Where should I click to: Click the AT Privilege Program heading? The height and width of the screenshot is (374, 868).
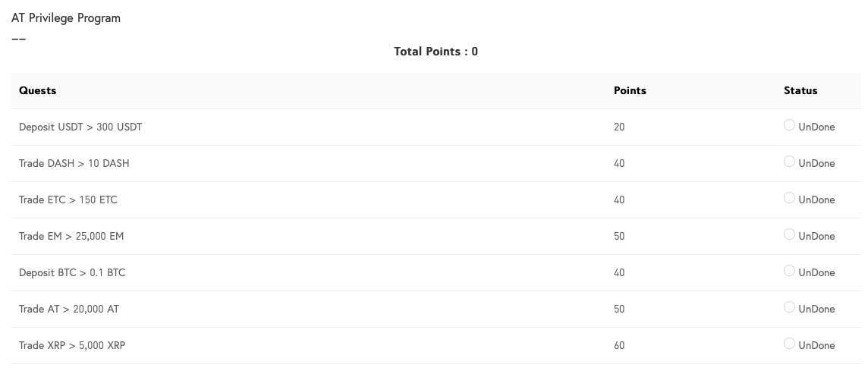[x=66, y=18]
